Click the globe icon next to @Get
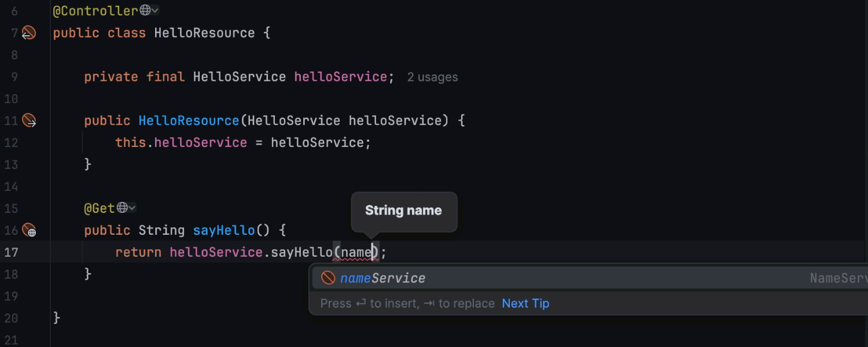 (122, 208)
